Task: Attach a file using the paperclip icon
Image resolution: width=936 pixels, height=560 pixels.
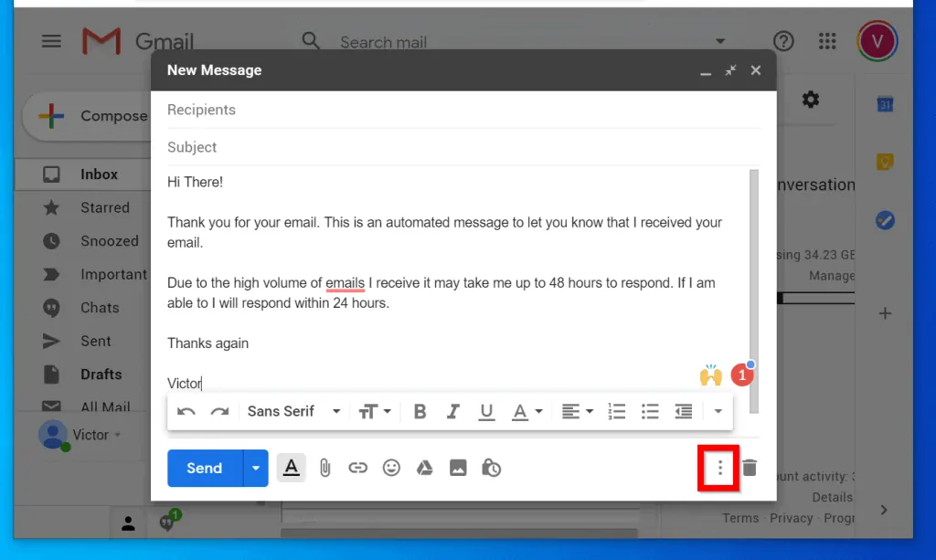Action: coord(324,468)
